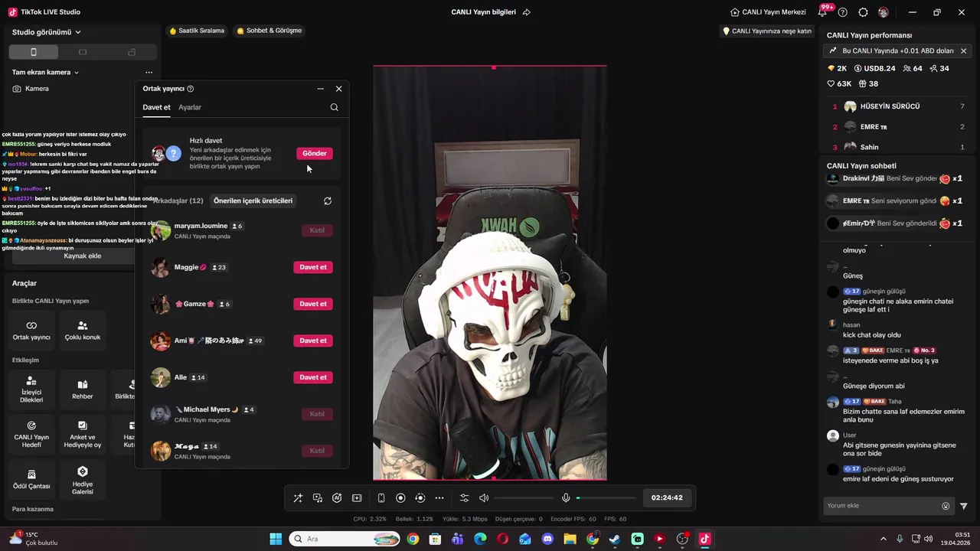Image resolution: width=980 pixels, height=551 pixels.
Task: Open Ödül Çantası tool
Action: (31, 479)
